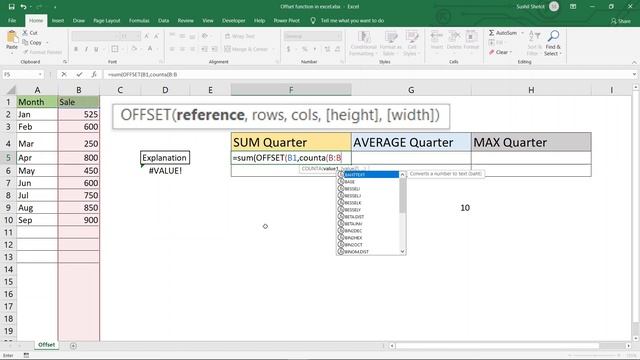
Task: Click the Percent Style icon
Action: click(x=304, y=49)
